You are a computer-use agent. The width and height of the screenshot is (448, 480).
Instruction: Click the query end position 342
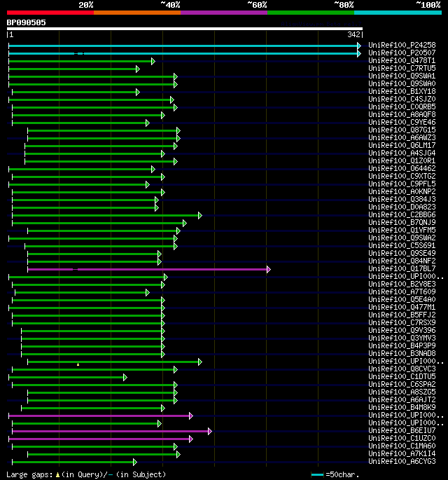tap(353, 34)
